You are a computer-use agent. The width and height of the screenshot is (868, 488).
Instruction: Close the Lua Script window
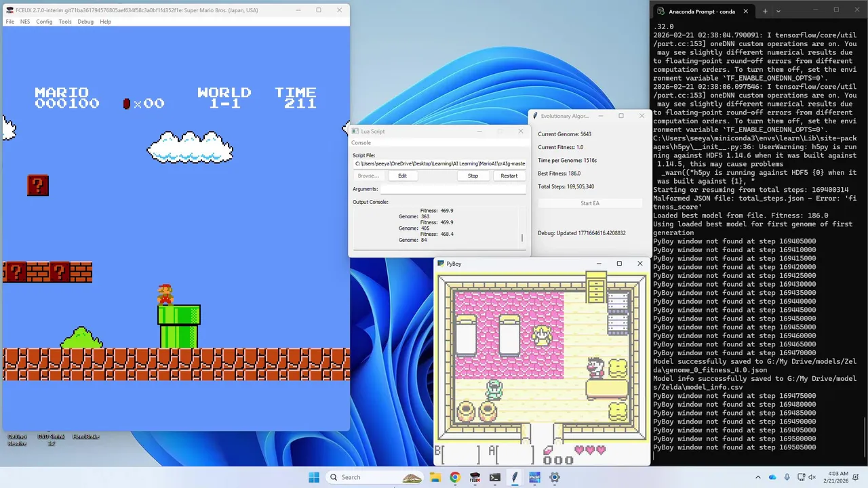[521, 131]
